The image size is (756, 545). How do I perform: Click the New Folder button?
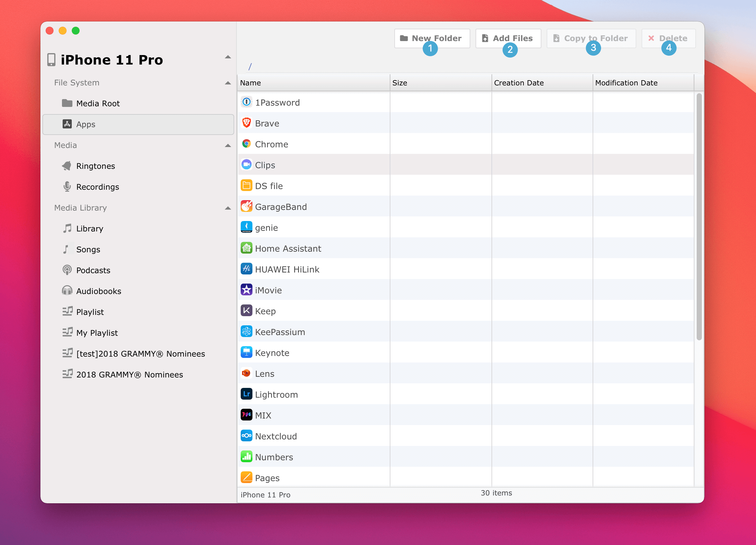(x=432, y=38)
